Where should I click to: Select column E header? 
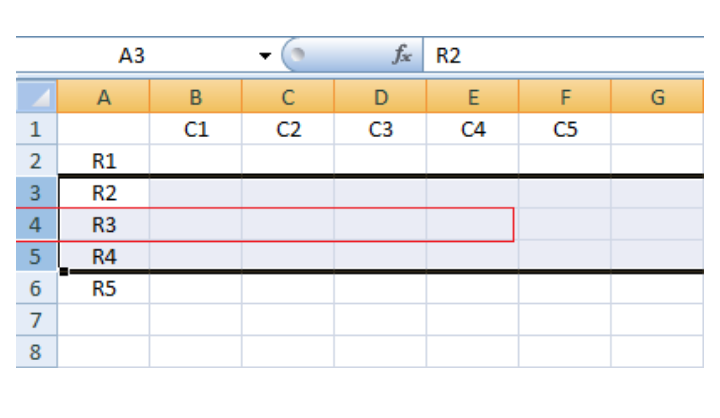(473, 98)
